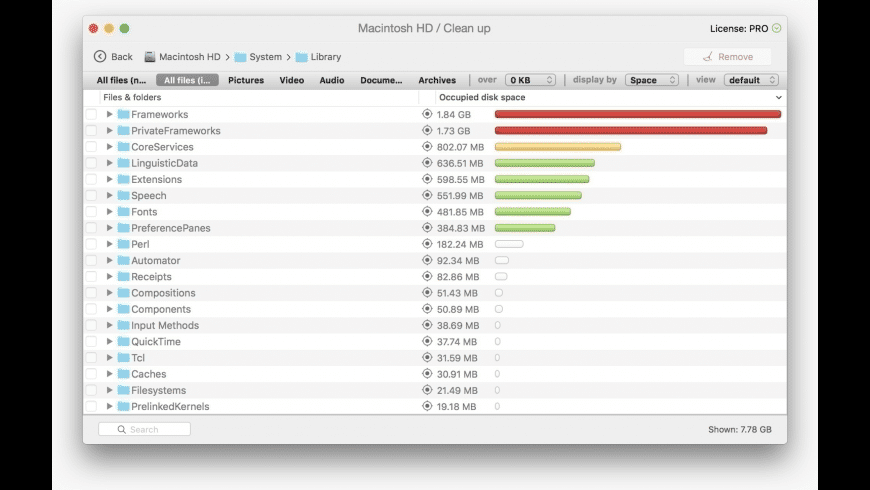Open the view 'default' dropdown
The height and width of the screenshot is (490, 870).
point(751,80)
